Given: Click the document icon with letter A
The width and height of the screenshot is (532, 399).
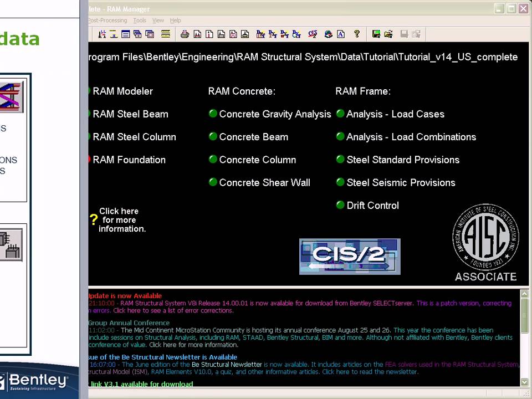Looking at the screenshot, I should point(341,34).
